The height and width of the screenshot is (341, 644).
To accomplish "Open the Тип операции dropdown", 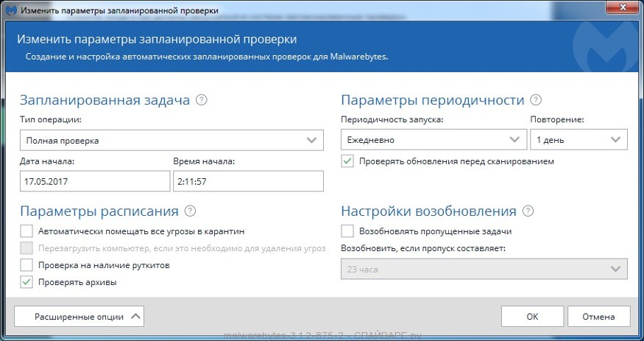I will 171,139.
